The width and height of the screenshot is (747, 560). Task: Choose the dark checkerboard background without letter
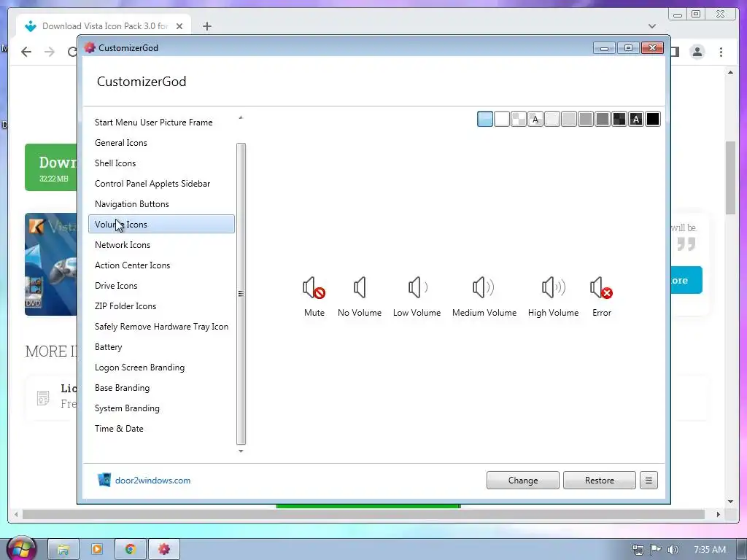coord(619,119)
